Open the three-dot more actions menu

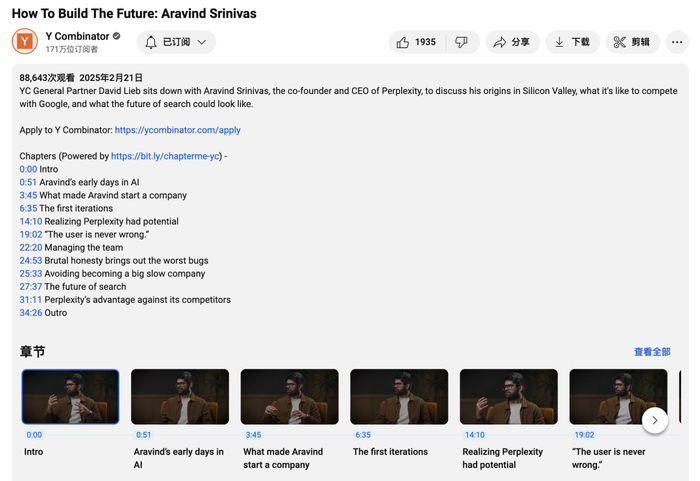click(677, 42)
